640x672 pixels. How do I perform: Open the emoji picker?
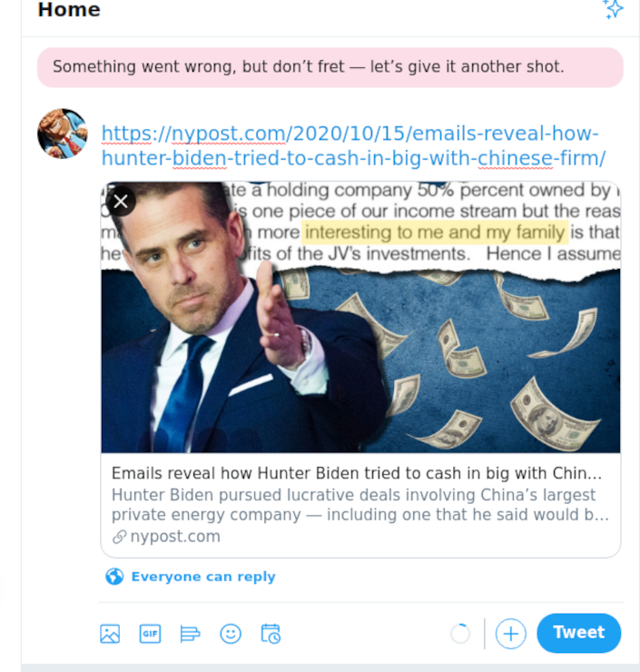click(231, 634)
